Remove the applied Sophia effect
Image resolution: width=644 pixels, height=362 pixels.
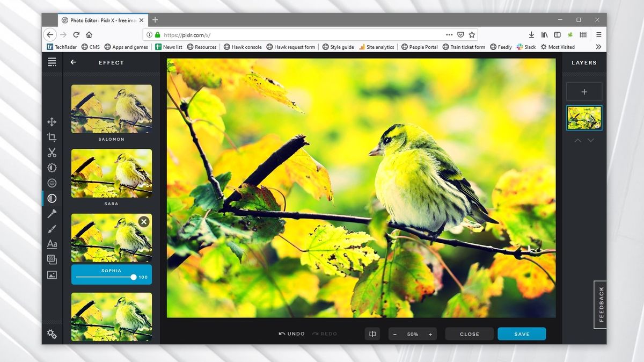tap(143, 221)
